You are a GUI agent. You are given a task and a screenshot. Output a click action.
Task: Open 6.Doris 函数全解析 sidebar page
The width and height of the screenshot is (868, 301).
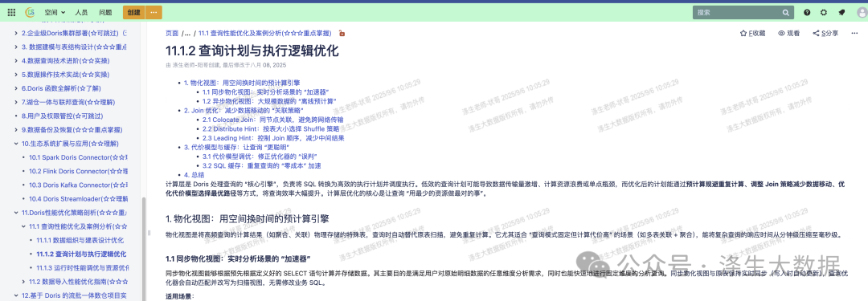tap(61, 88)
